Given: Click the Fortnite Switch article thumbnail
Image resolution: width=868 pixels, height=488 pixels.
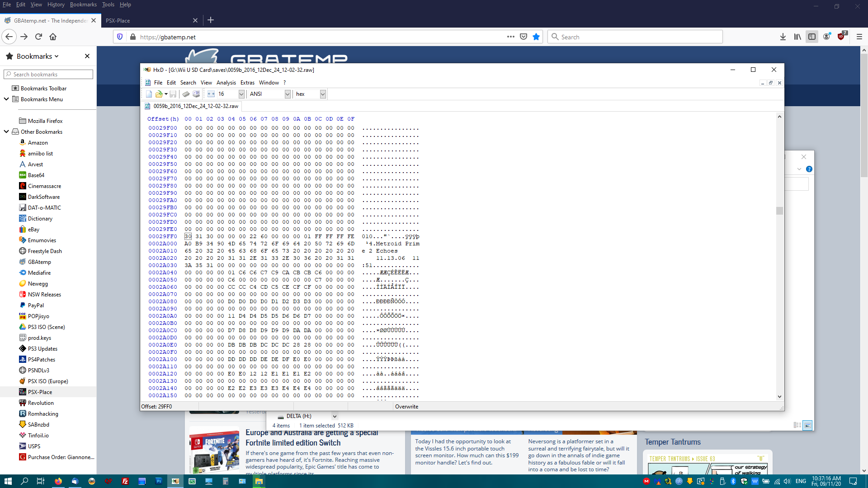Looking at the screenshot, I should (x=214, y=451).
